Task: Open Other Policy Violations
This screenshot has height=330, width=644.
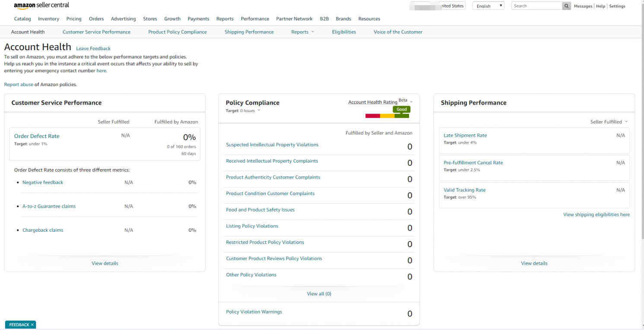Action: (x=251, y=275)
